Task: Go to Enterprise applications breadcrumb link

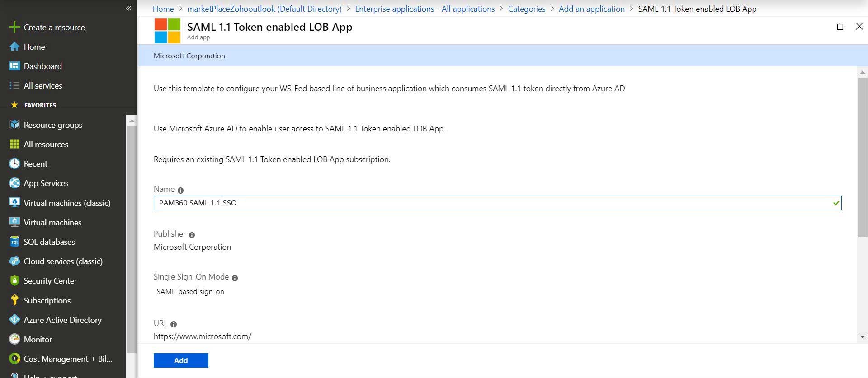Action: click(425, 9)
